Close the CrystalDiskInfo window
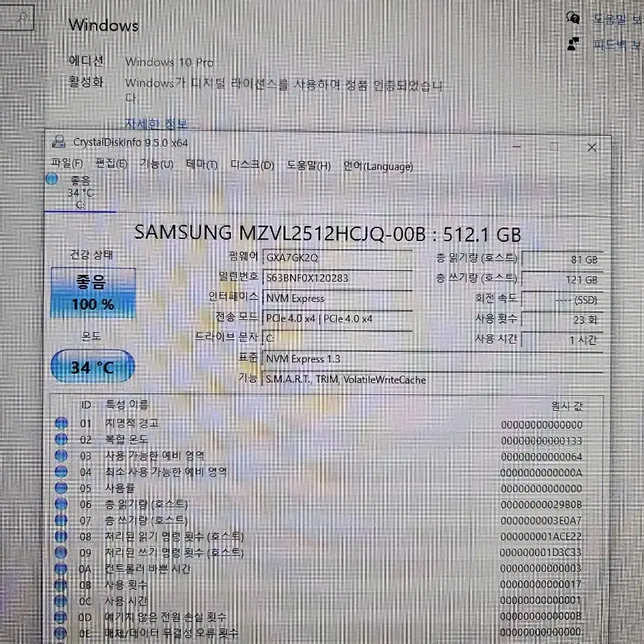Screen dimensions: 644x644 (x=592, y=147)
